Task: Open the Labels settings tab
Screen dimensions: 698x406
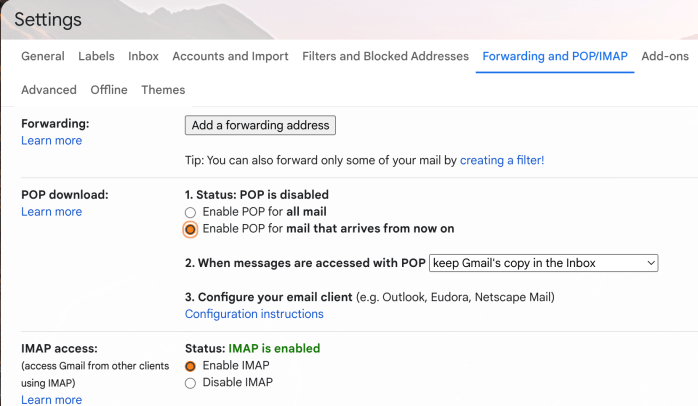Action: pos(96,57)
